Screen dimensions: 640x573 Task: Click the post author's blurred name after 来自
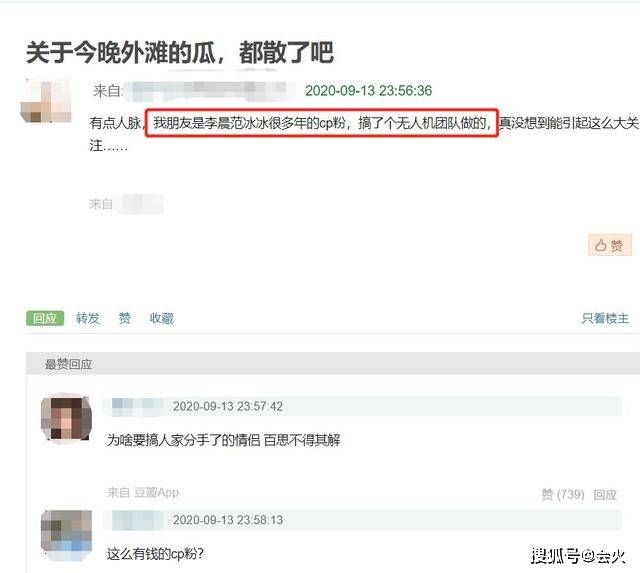210,91
